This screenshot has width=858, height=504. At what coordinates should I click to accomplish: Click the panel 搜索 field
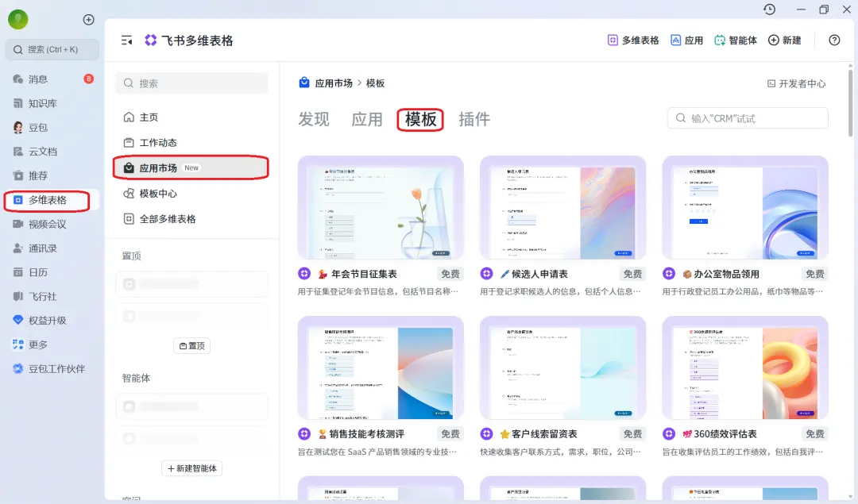191,83
